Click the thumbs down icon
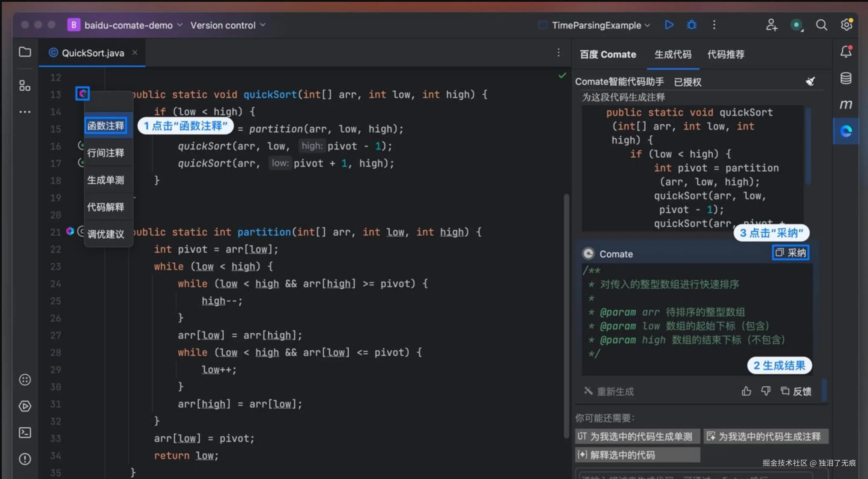 pos(766,391)
